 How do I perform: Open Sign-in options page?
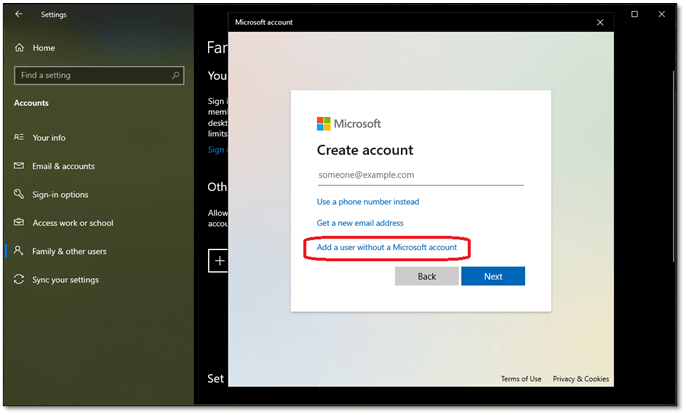point(60,195)
